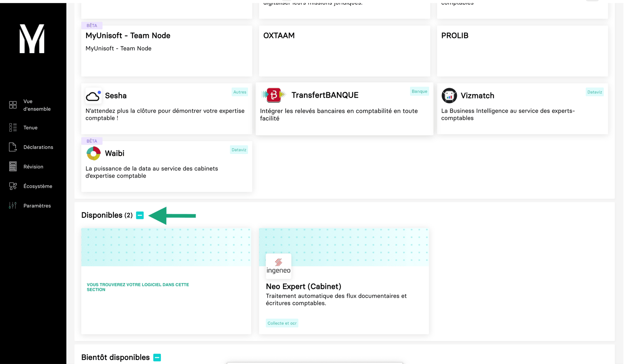Viewport: 626px width, 364px height.
Task: Click description "Traitement automatique des flux documentaires"
Action: tap(336, 299)
